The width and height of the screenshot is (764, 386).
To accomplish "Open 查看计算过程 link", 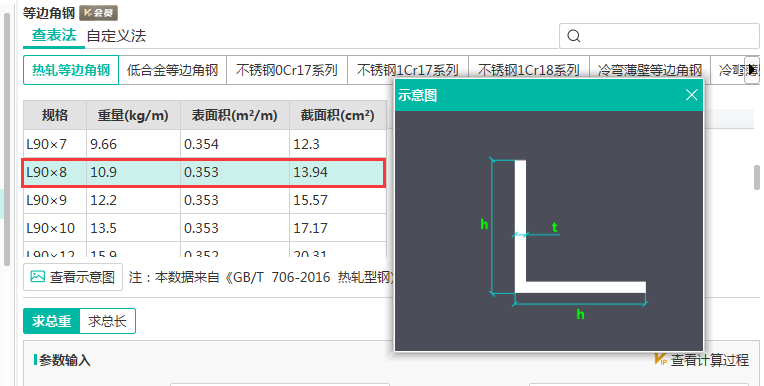I will (x=709, y=360).
